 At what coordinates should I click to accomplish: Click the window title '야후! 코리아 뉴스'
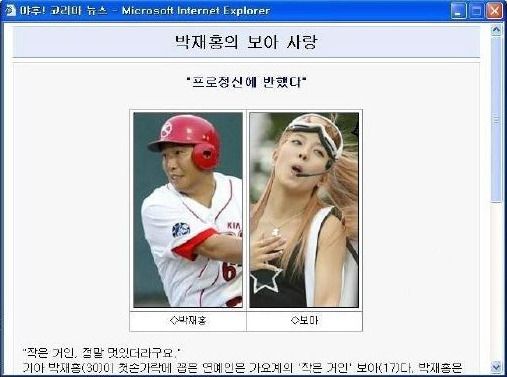coord(64,11)
